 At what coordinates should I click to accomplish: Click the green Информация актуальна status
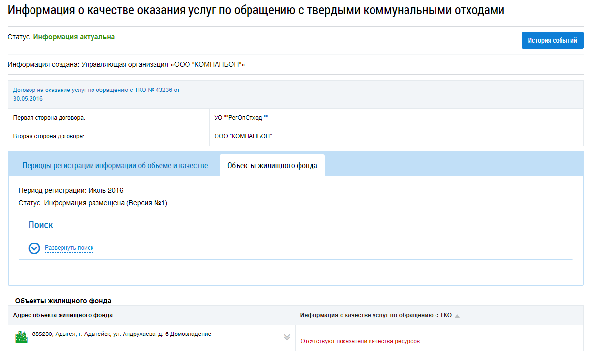coord(74,37)
